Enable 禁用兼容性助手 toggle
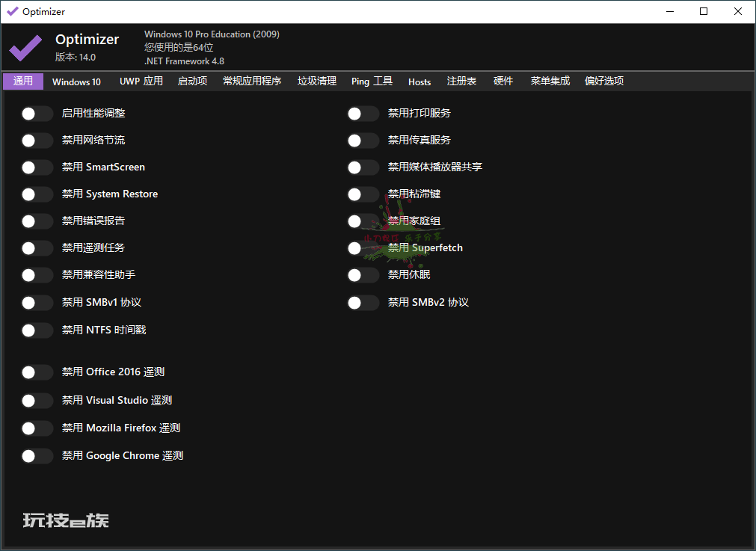This screenshot has height=551, width=756. (x=37, y=275)
